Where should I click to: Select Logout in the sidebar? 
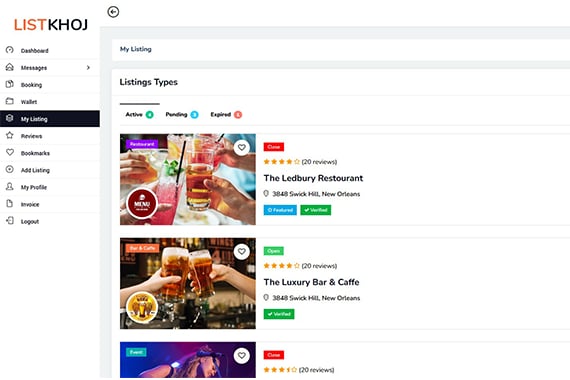tap(50, 221)
